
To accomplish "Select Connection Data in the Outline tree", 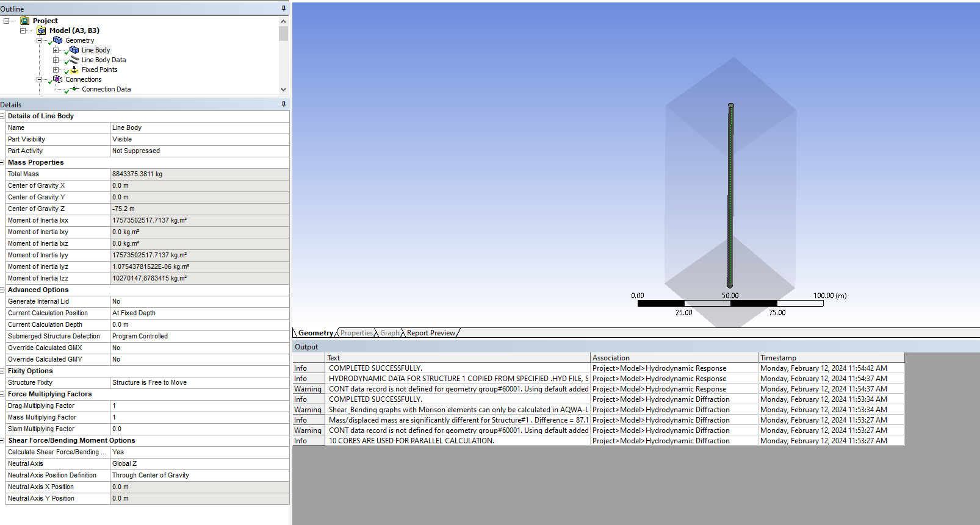I will [106, 89].
